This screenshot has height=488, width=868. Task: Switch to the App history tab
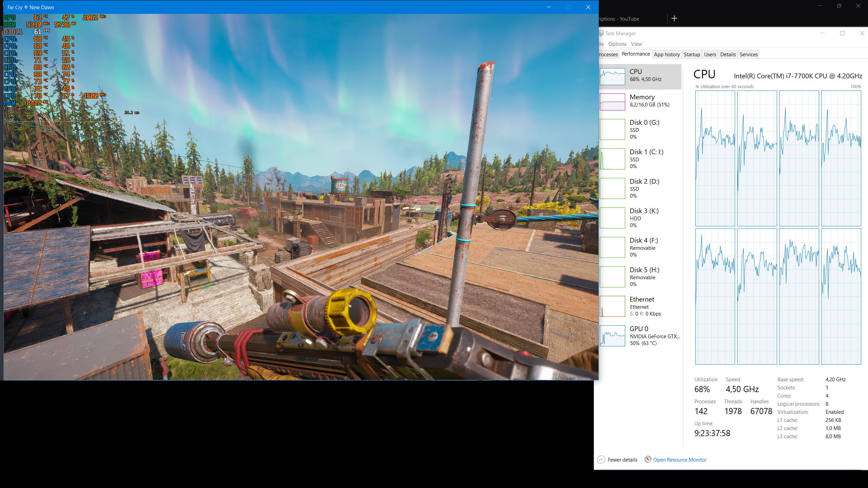(667, 55)
